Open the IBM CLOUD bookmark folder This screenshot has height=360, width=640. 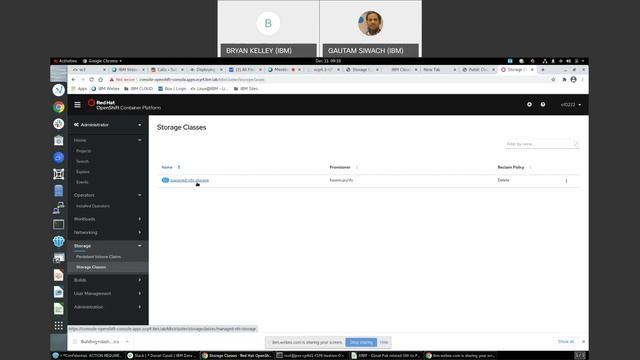pos(138,89)
